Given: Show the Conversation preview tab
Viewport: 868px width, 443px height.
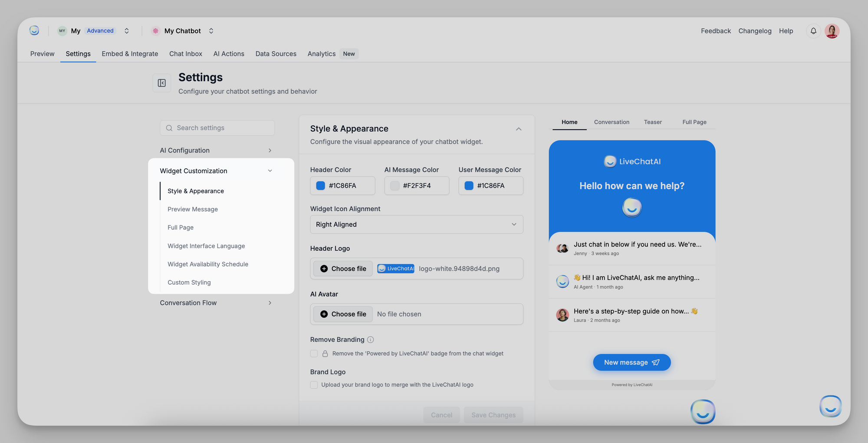Looking at the screenshot, I should click(612, 122).
